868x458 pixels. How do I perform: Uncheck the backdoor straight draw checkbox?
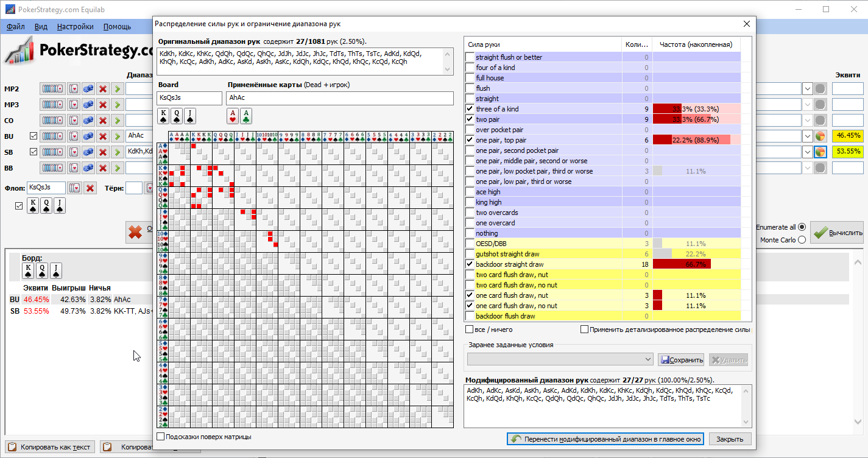[x=469, y=264]
